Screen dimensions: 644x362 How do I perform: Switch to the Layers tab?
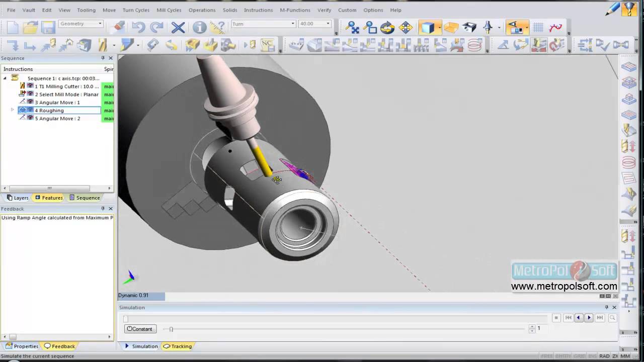18,198
